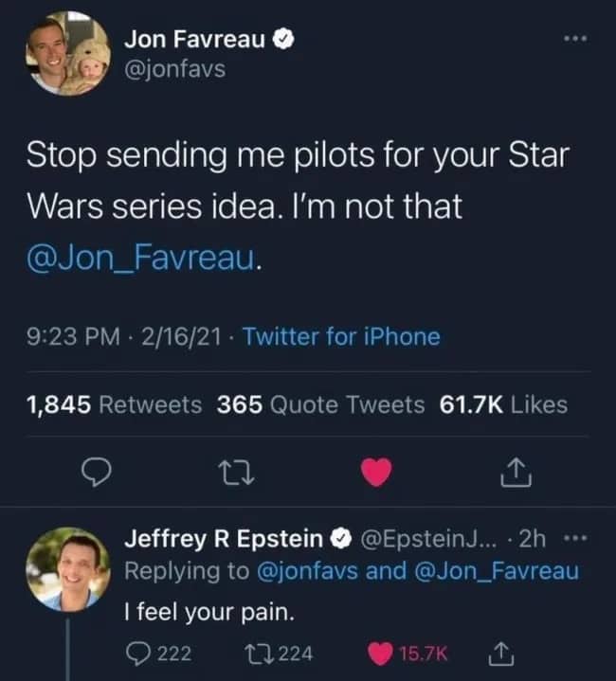Screen dimensions: 616x681
Task: Open Jeffrey R Epstein's avatar
Action: pos(67,568)
